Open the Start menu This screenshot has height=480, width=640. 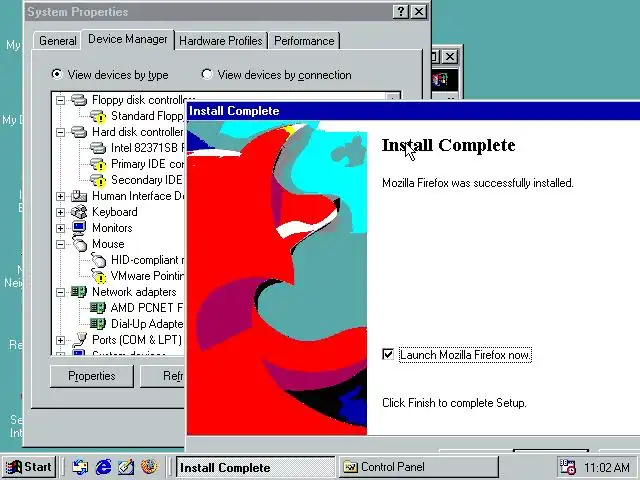29,467
